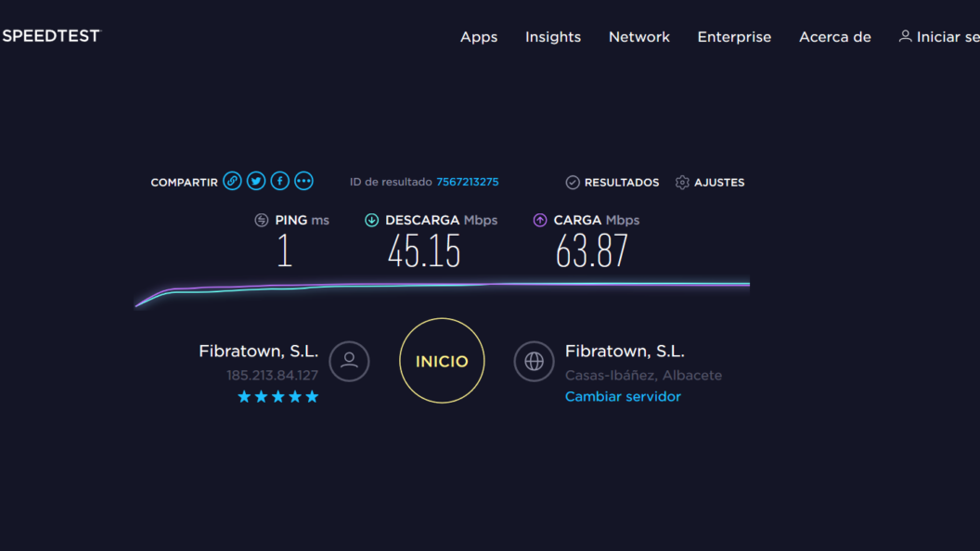
Task: Click the ajustes gear icon
Action: pos(682,183)
